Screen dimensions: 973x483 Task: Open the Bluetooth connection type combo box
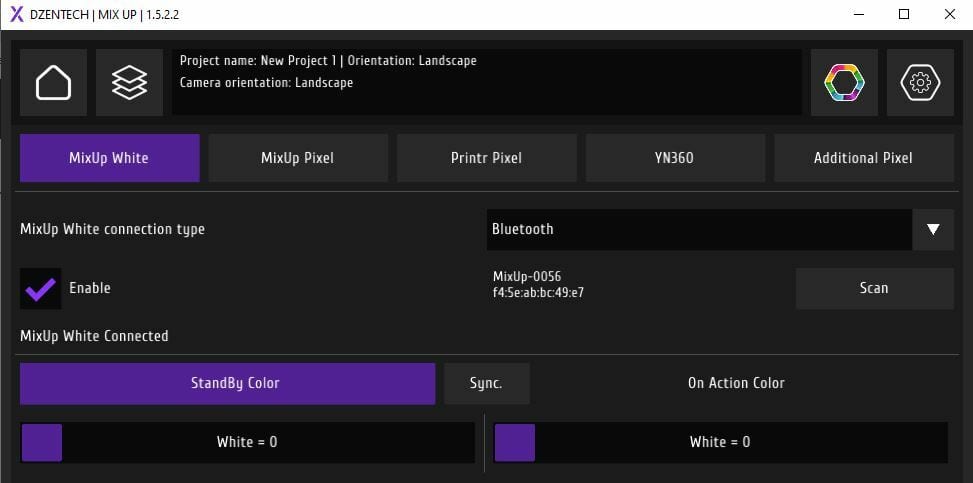699,230
